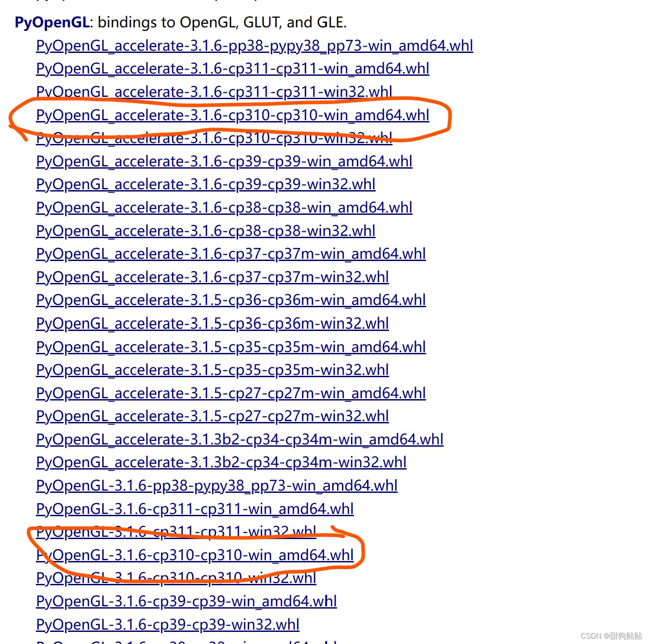Download PyOpenGL_accelerate-3.1.5-cp36-cp36m-win32.whl

tap(212, 323)
